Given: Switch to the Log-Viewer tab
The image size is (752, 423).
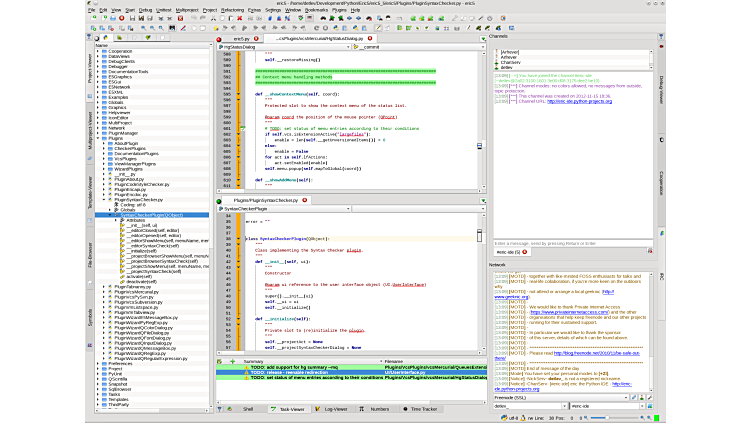Looking at the screenshot, I should pyautogui.click(x=334, y=409).
